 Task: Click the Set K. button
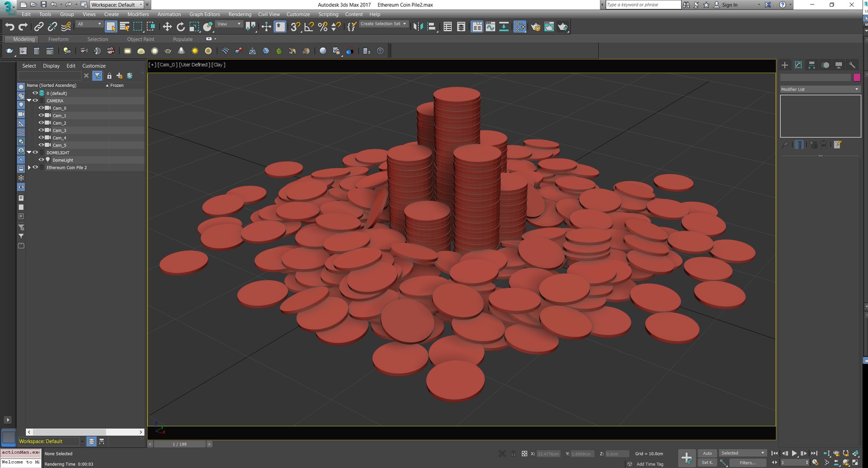pyautogui.click(x=707, y=463)
